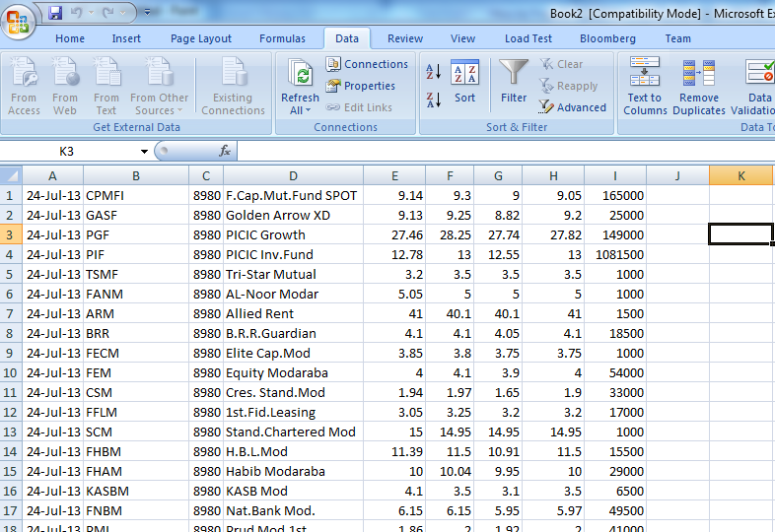Open the Refresh All dropdown
Image resolution: width=775 pixels, height=532 pixels.
(x=300, y=110)
